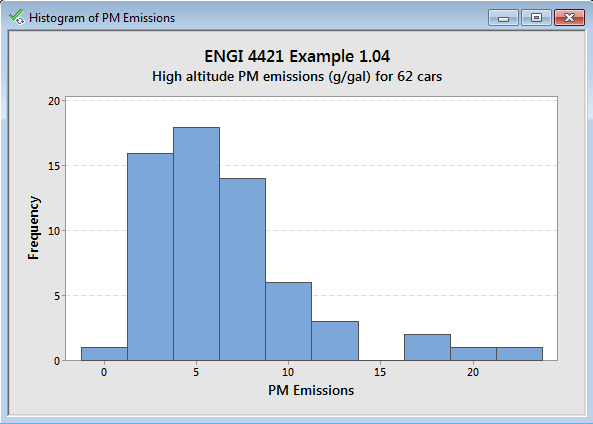
Task: Click the x-axis tick label '0'
Action: pos(104,372)
